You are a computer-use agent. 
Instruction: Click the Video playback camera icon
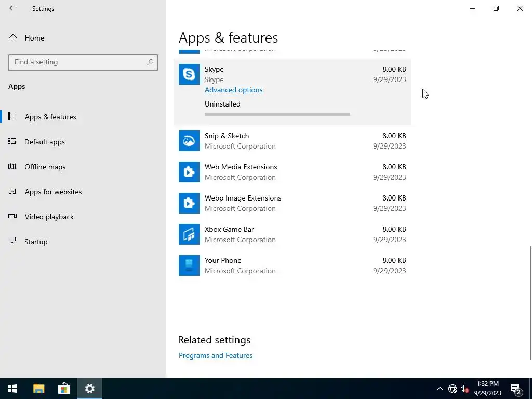coord(12,217)
